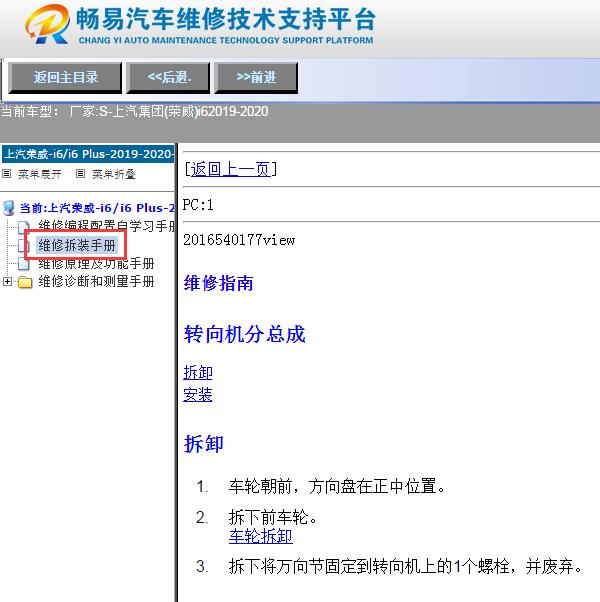Click the 2016540177view text
This screenshot has height=602, width=600.
pos(239,240)
